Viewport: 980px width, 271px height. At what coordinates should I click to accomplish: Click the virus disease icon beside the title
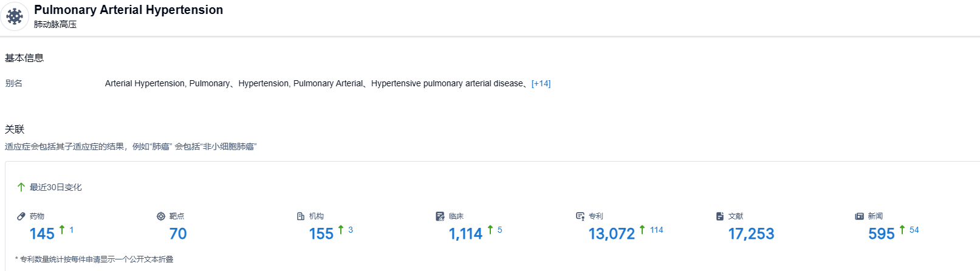15,16
